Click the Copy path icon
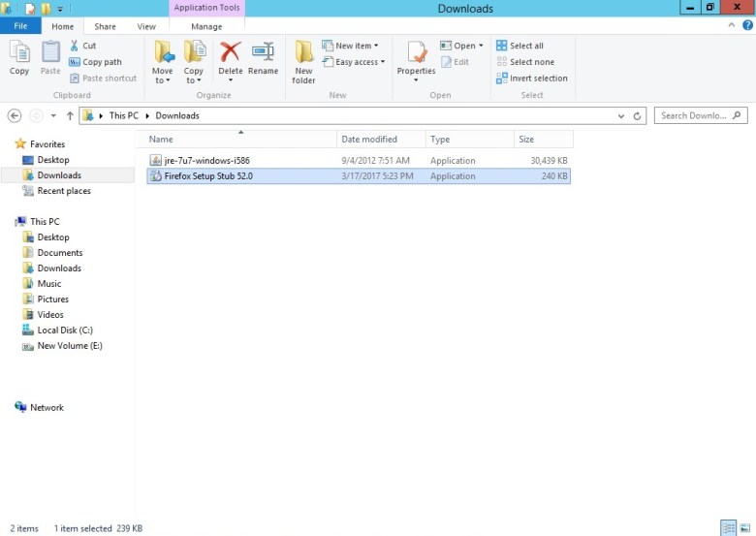756x536 pixels. point(75,62)
